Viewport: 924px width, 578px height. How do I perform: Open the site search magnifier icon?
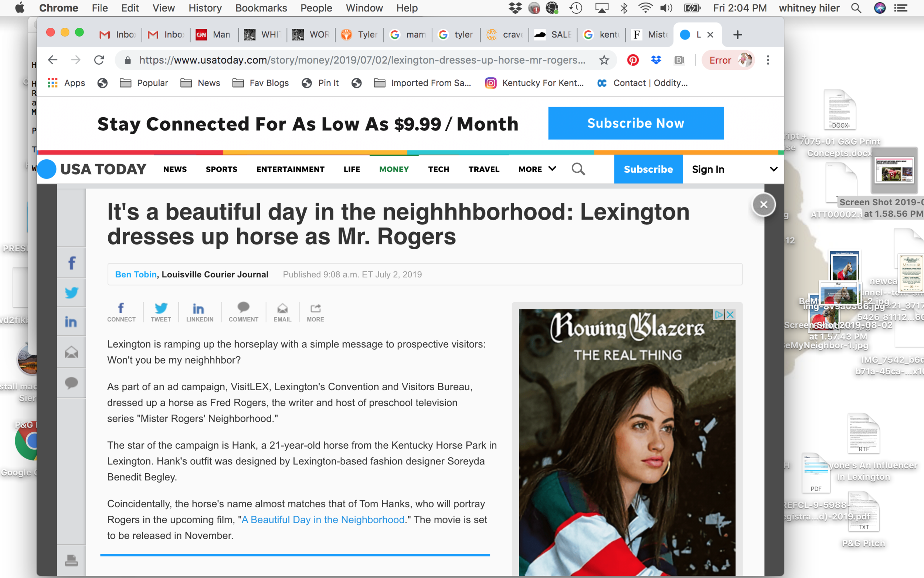point(578,169)
